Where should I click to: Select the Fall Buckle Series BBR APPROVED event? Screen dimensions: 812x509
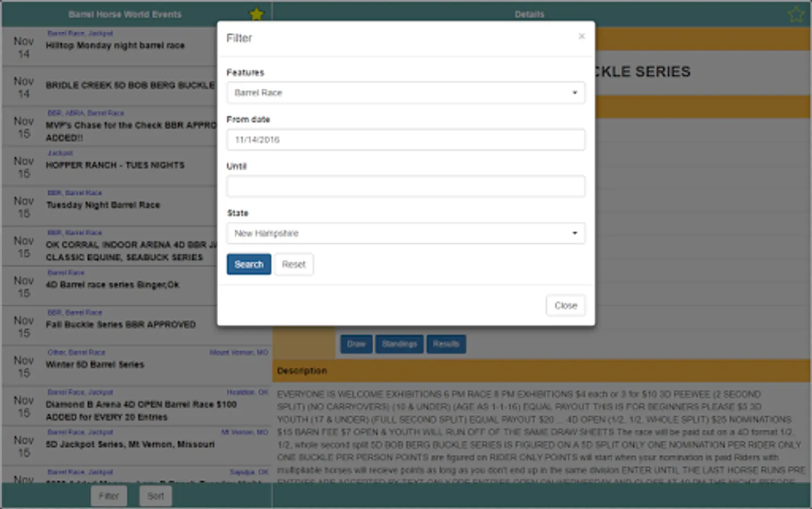coord(113,325)
